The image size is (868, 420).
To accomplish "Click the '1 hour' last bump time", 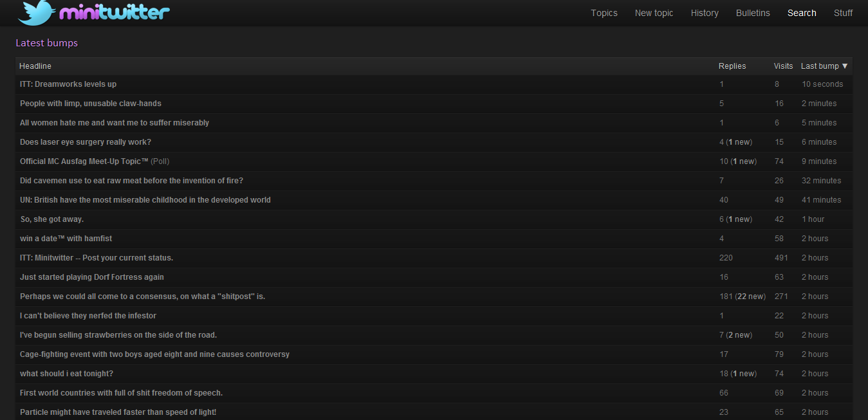I will (x=813, y=219).
